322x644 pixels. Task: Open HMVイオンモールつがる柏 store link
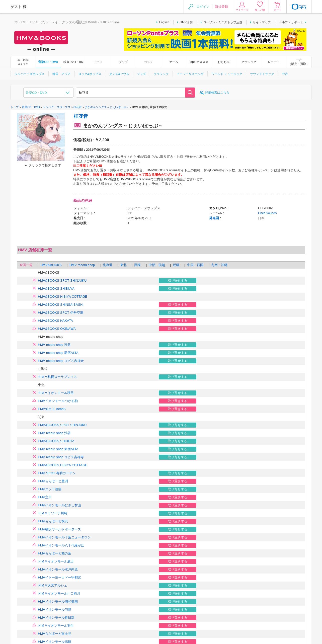58,401
